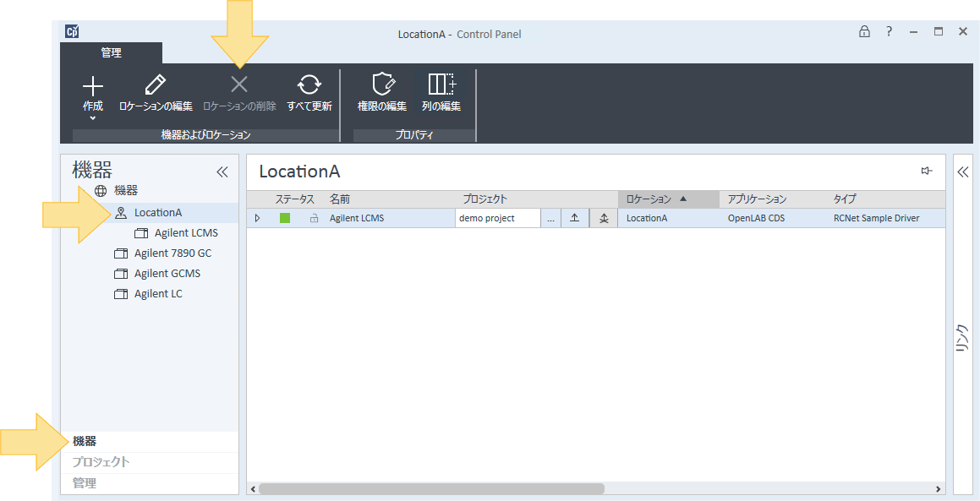
Task: Click instrument icon beside Agilent GCMS
Action: 121,274
